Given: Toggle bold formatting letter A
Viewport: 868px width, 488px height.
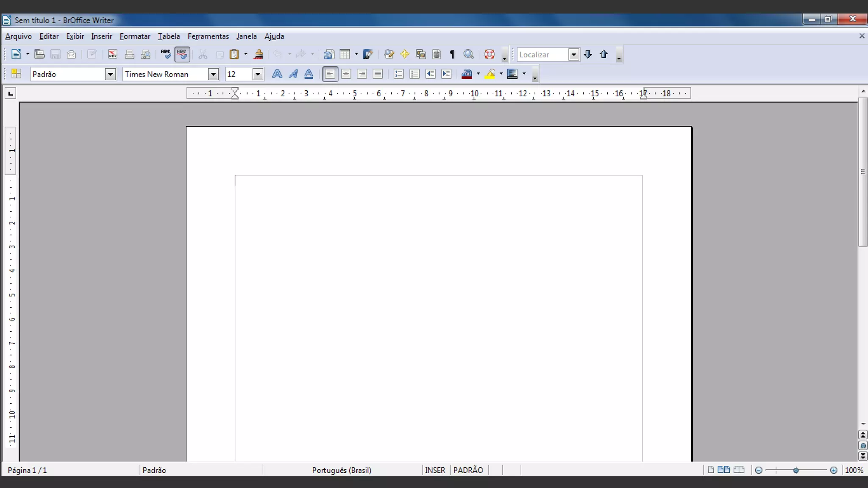Looking at the screenshot, I should point(277,74).
